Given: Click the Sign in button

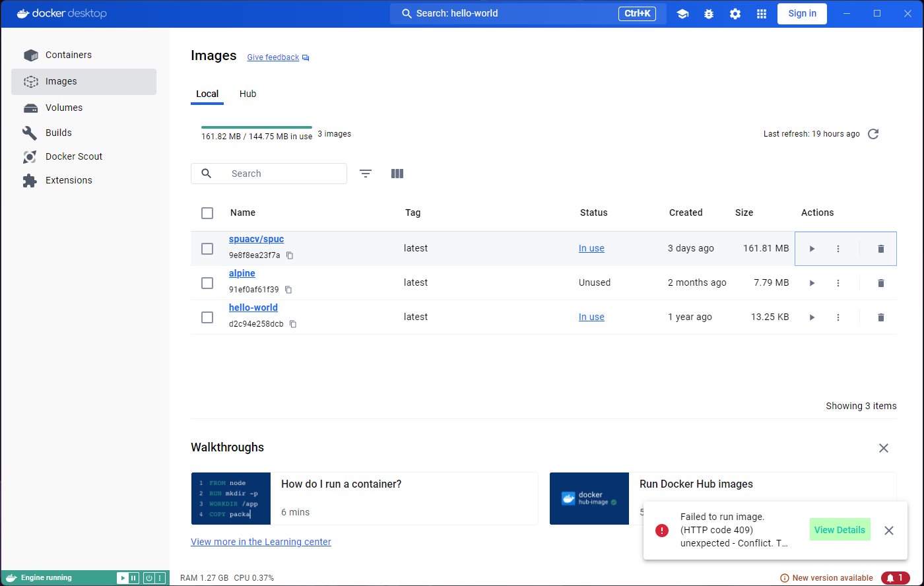Looking at the screenshot, I should (x=802, y=13).
